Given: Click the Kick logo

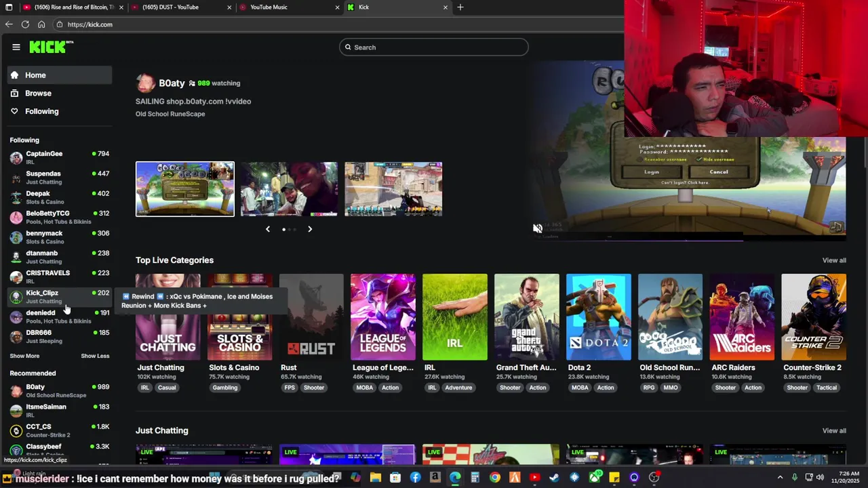Looking at the screenshot, I should [51, 47].
